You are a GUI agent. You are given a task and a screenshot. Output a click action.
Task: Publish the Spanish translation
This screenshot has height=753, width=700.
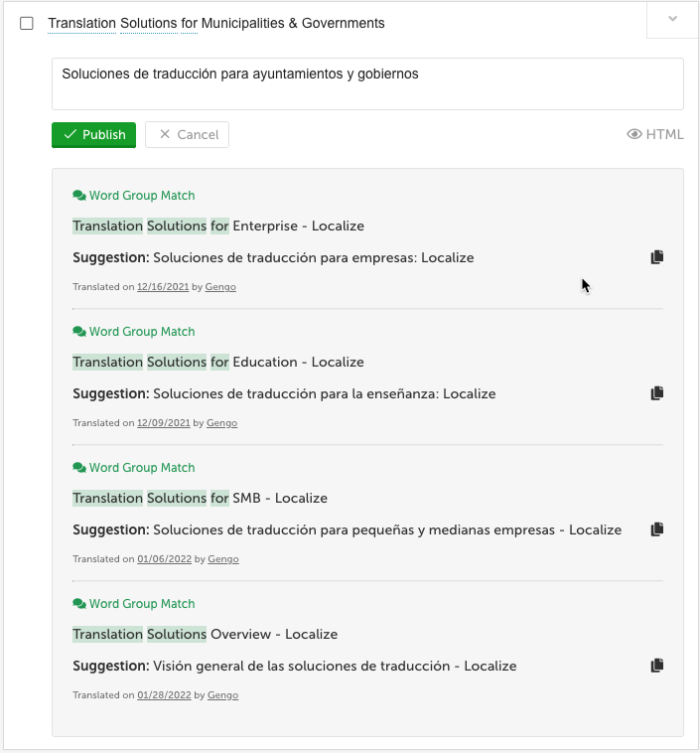click(93, 135)
